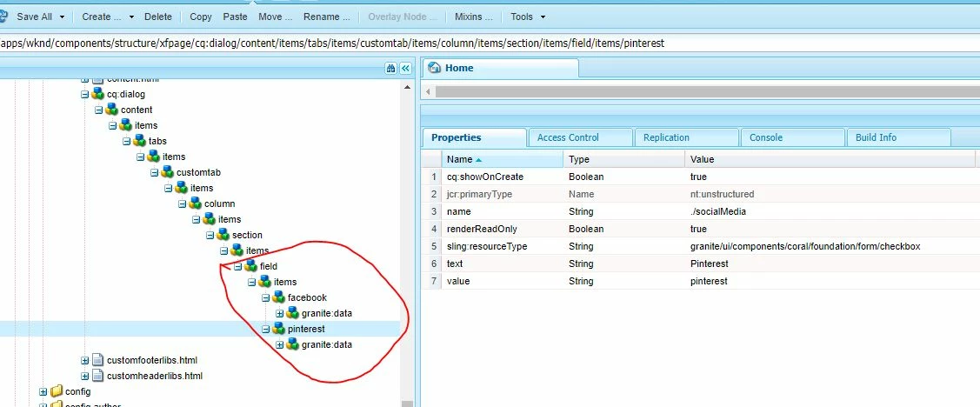The width and height of the screenshot is (980, 407).
Task: Switch to the Properties tab
Action: point(475,137)
